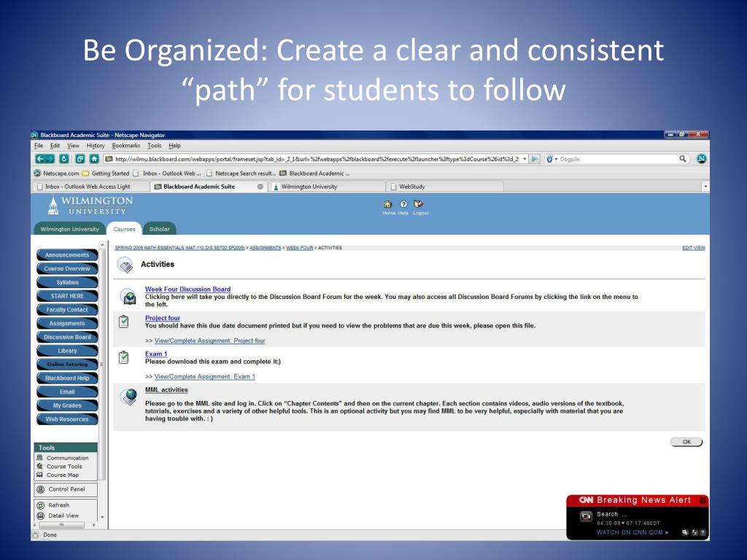
Task: Open the browser Tools menu
Action: click(155, 146)
